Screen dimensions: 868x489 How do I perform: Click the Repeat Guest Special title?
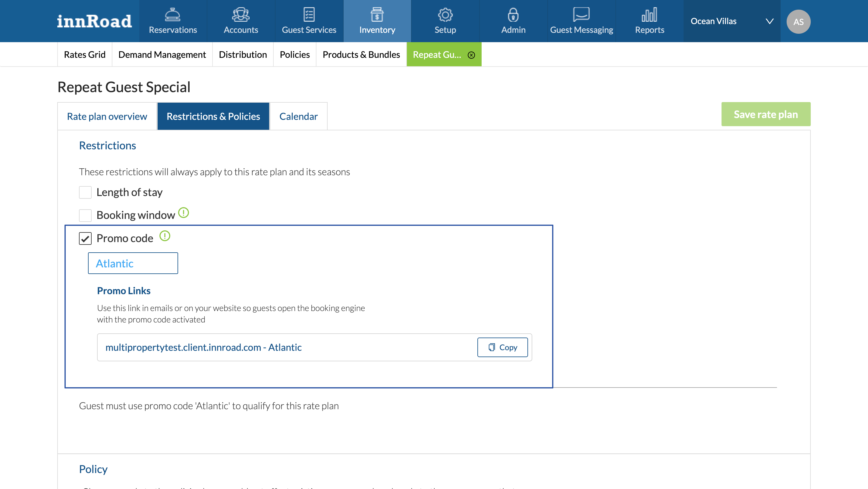click(124, 87)
